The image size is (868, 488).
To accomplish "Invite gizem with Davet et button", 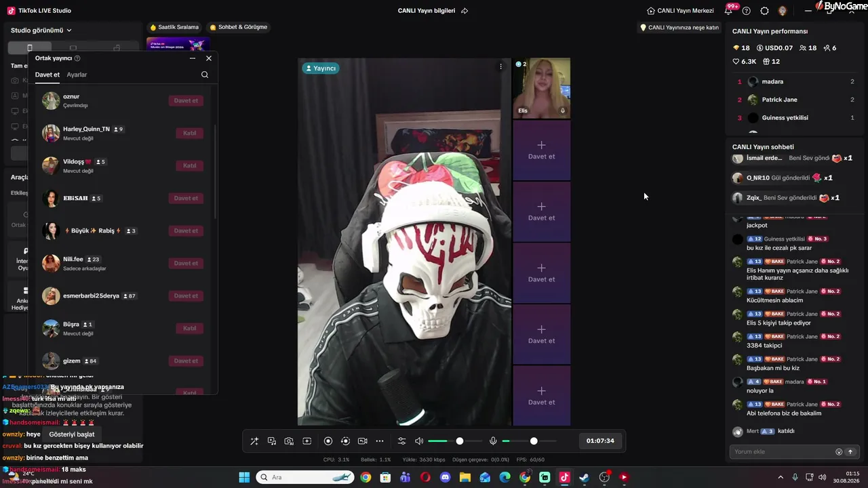I will click(186, 361).
